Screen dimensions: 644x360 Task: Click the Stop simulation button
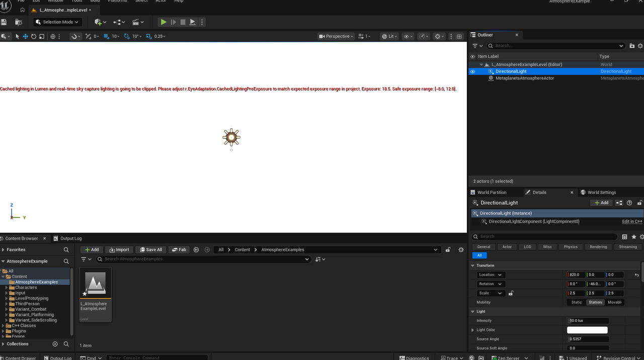pos(183,22)
